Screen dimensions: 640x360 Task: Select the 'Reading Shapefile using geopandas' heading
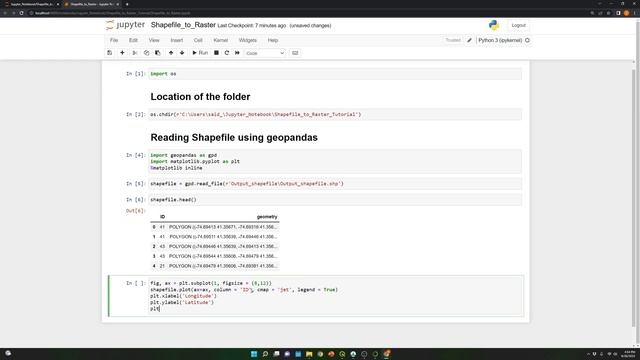click(x=234, y=138)
